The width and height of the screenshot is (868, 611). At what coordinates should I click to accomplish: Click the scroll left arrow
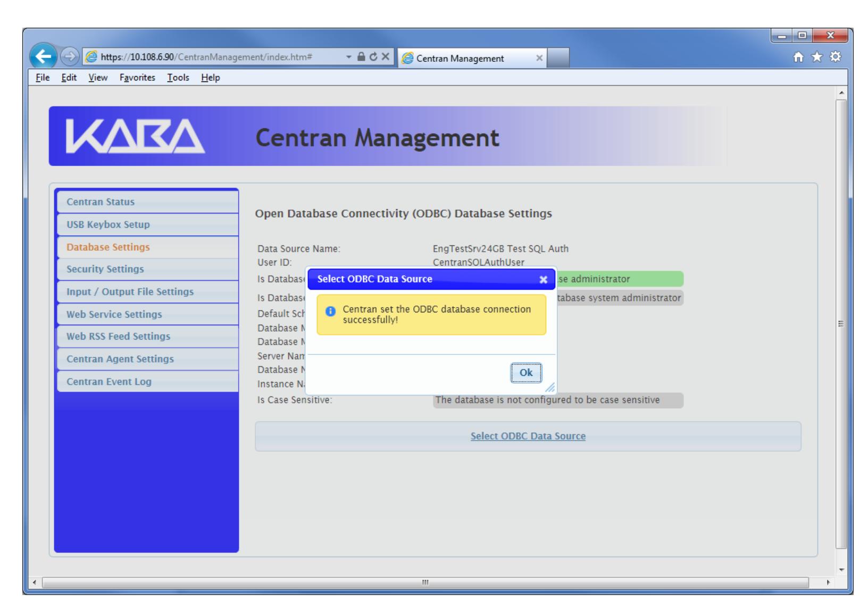coord(35,582)
